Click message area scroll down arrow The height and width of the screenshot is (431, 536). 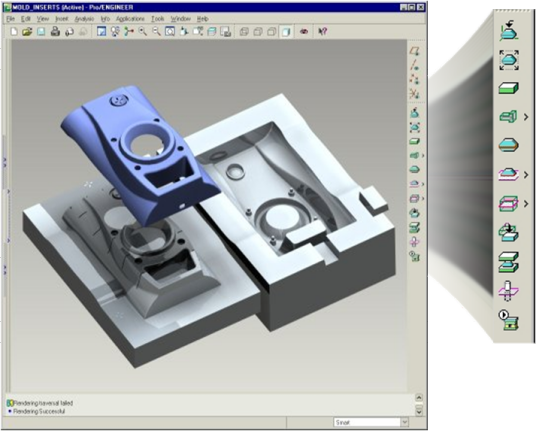coord(419,412)
